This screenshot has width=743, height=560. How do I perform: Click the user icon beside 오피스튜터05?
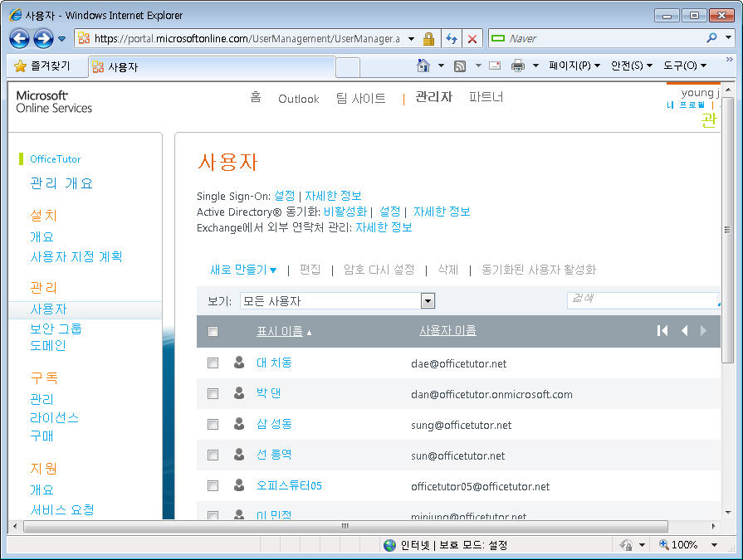point(239,485)
